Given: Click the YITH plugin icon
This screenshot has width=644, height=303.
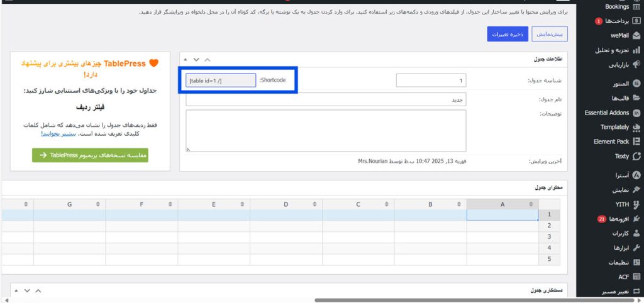Looking at the screenshot, I should 636,204.
